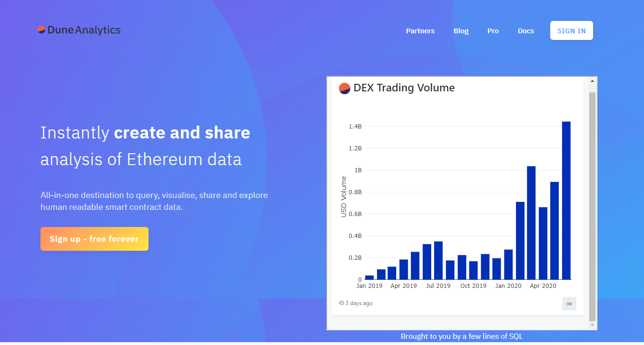Click the '0.8B' y-axis label
This screenshot has height=345, width=644.
pyautogui.click(x=355, y=192)
